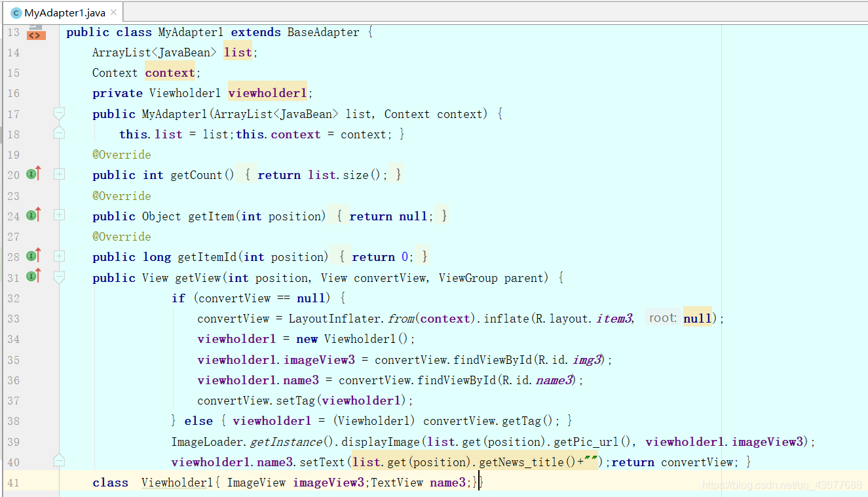Expand the folded getItem method on line 24

click(x=59, y=215)
